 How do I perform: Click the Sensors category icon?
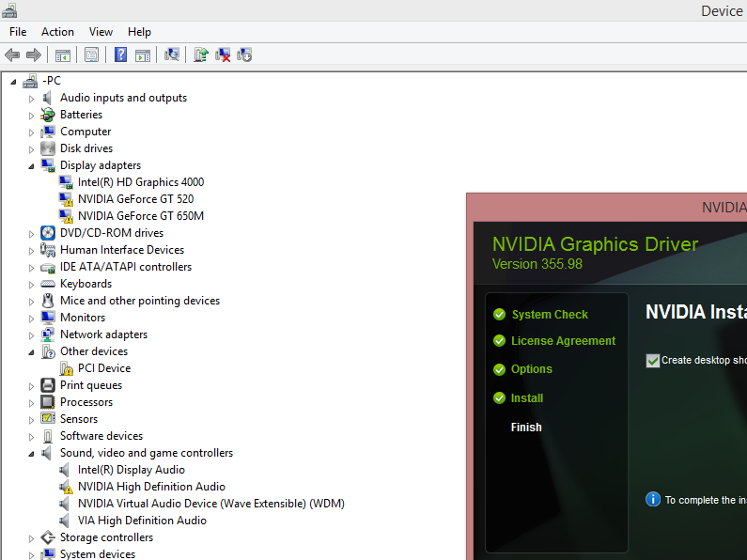(x=48, y=419)
